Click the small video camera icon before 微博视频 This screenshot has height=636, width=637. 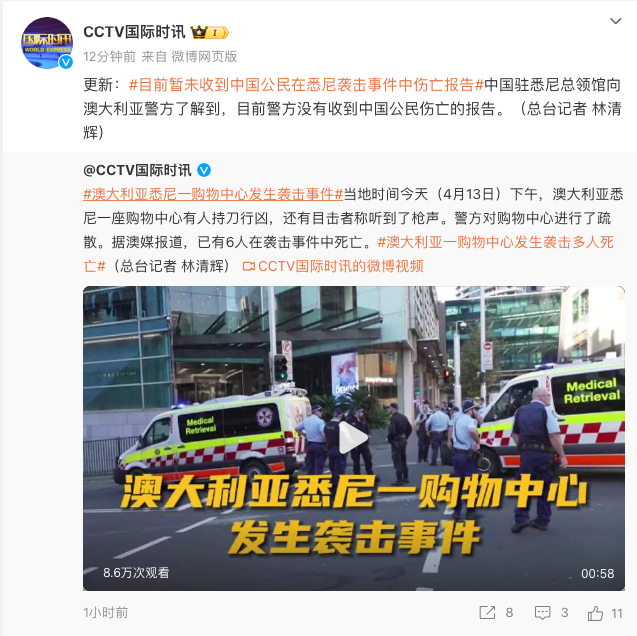[x=248, y=266]
